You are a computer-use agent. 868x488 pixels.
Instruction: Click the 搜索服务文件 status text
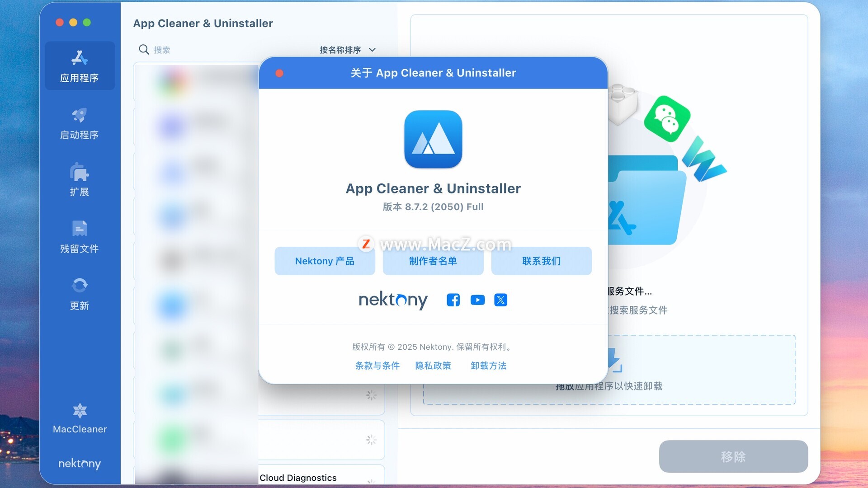(x=638, y=310)
